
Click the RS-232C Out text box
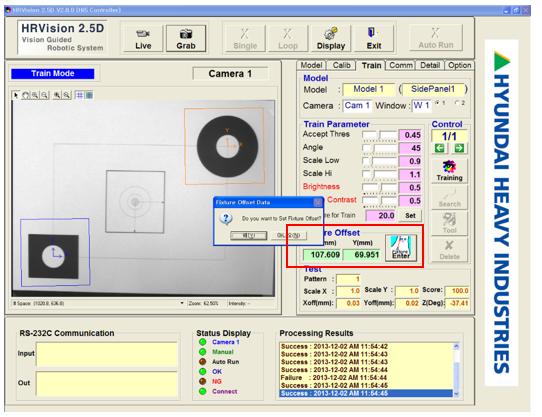pos(106,383)
